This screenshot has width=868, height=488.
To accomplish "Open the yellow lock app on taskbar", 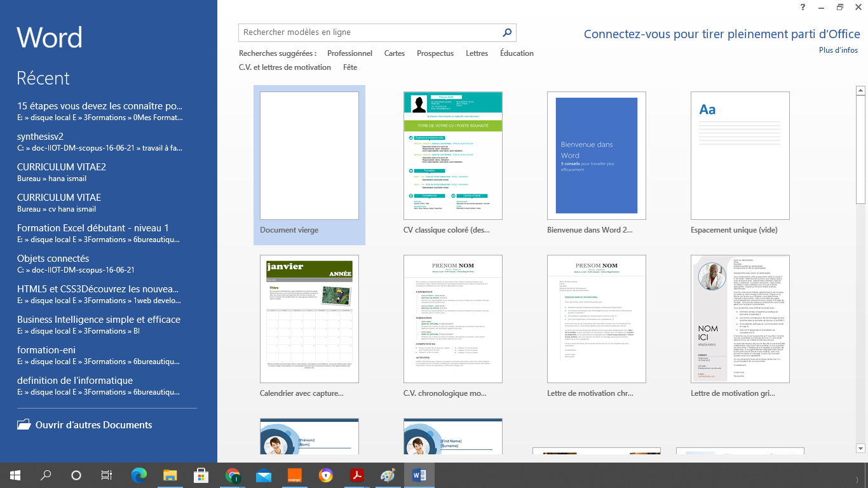I will click(x=326, y=475).
